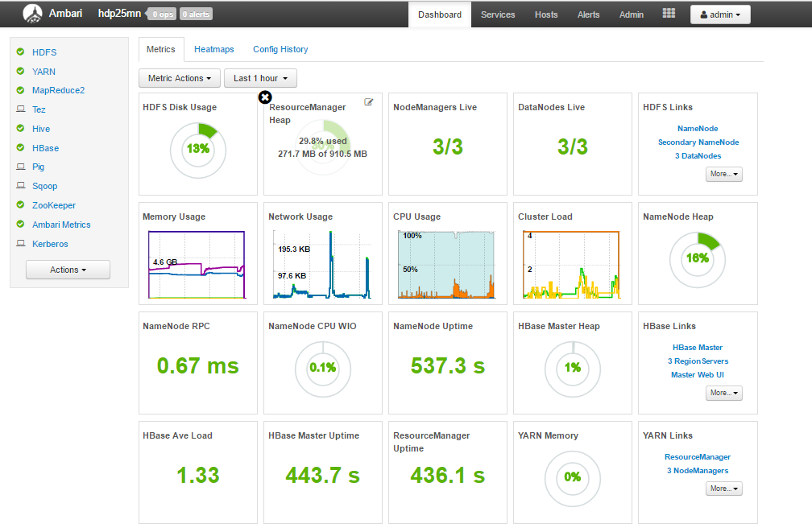Click the 0 ops badge
The image size is (812, 532).
[x=162, y=14]
